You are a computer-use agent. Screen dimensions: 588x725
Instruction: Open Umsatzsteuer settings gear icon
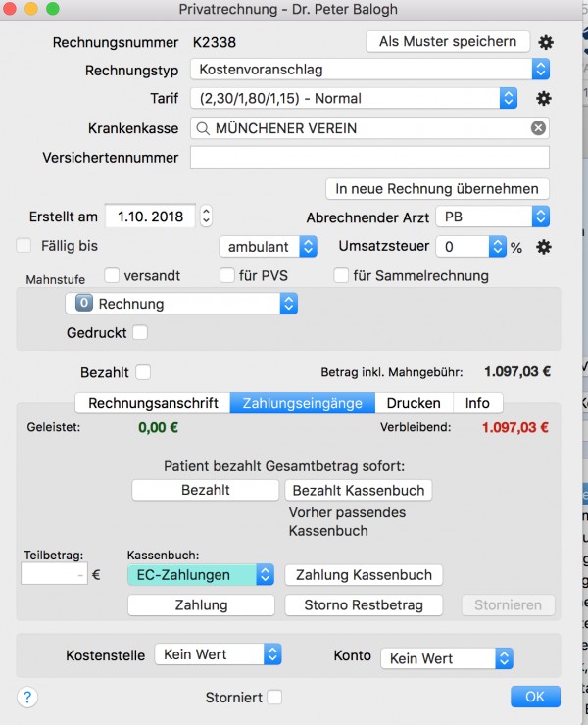coord(544,247)
